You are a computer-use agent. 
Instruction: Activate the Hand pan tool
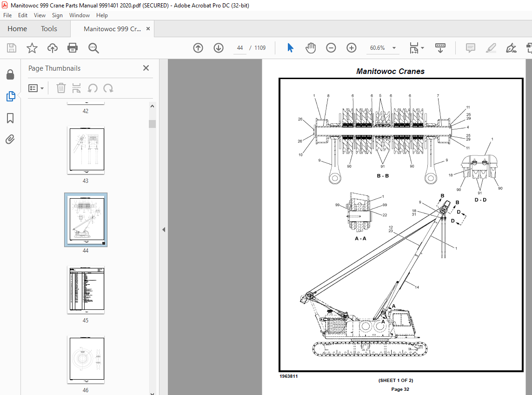point(311,48)
